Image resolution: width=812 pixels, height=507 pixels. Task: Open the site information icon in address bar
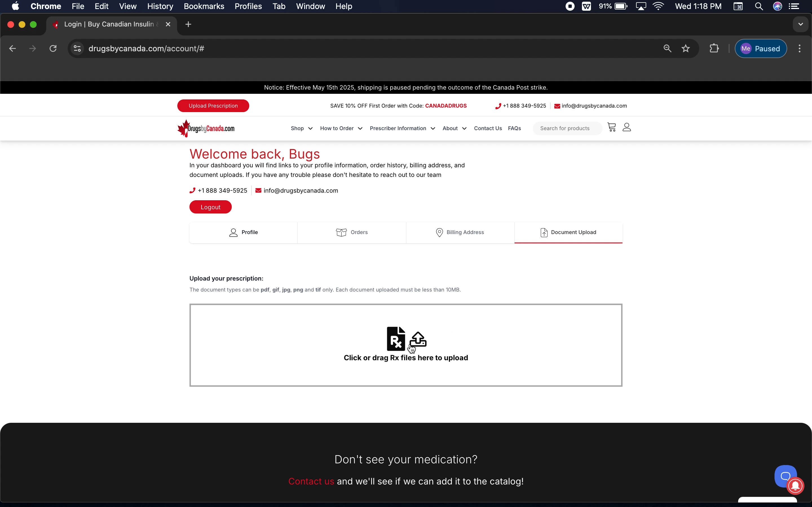point(77,49)
